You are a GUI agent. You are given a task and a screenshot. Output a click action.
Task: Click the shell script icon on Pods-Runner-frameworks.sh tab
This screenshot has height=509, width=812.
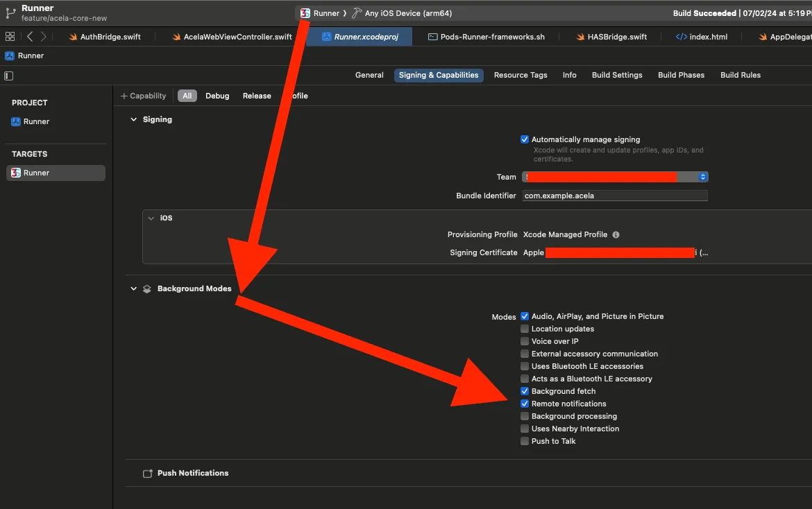tap(432, 37)
